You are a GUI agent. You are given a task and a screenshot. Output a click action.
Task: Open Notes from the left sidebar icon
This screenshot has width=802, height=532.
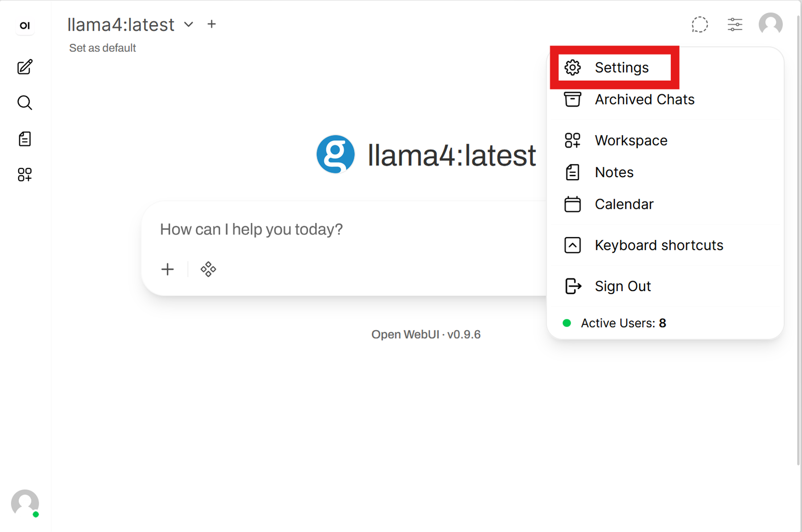click(25, 139)
